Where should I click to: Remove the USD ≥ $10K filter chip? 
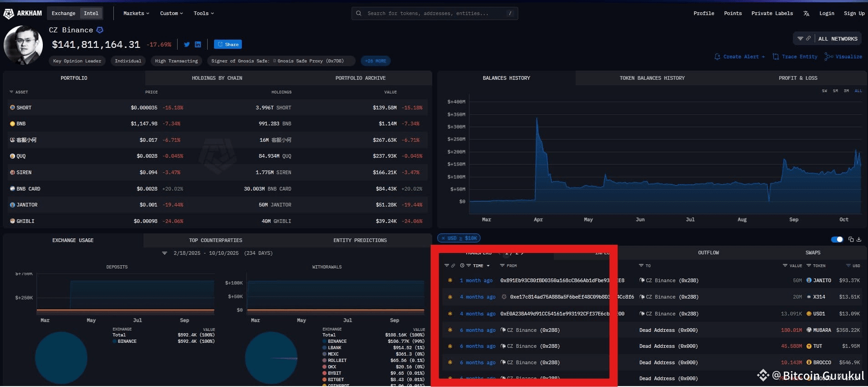tap(443, 238)
